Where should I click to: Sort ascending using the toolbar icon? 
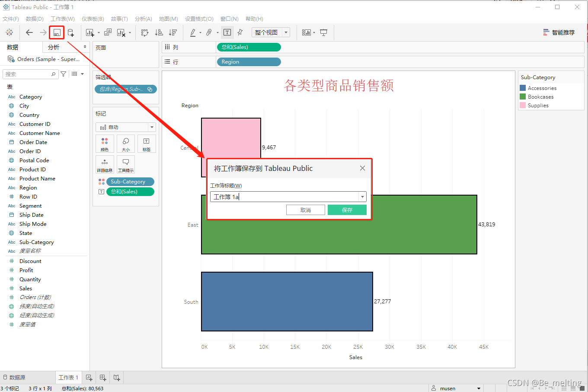pos(159,32)
